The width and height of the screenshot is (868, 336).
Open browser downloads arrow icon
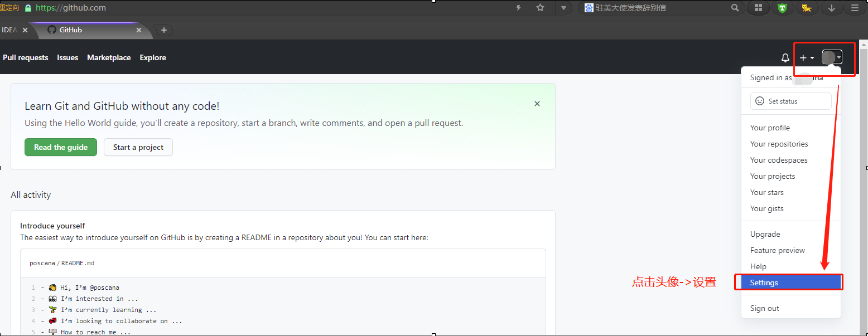831,8
